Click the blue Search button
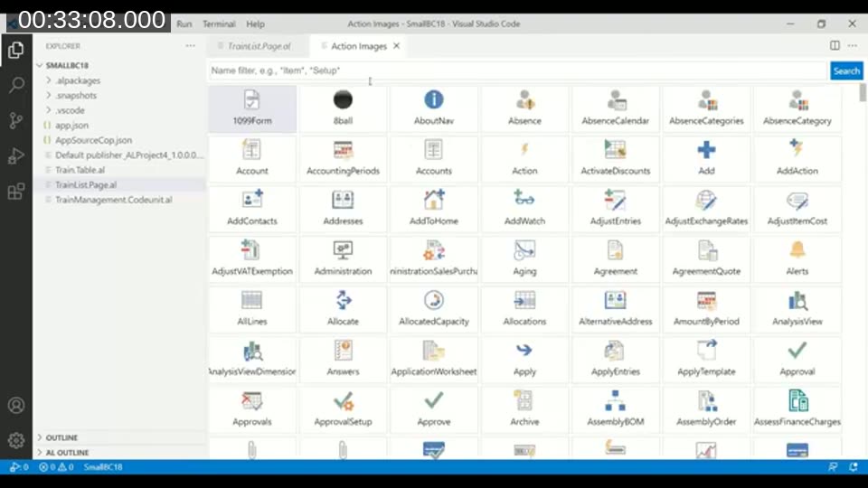Image resolution: width=868 pixels, height=488 pixels. [846, 70]
